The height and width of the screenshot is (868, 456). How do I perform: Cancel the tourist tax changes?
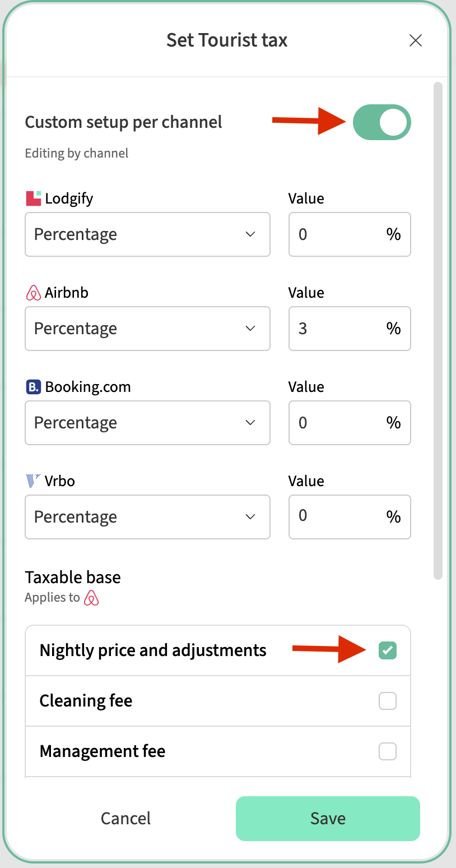(125, 819)
